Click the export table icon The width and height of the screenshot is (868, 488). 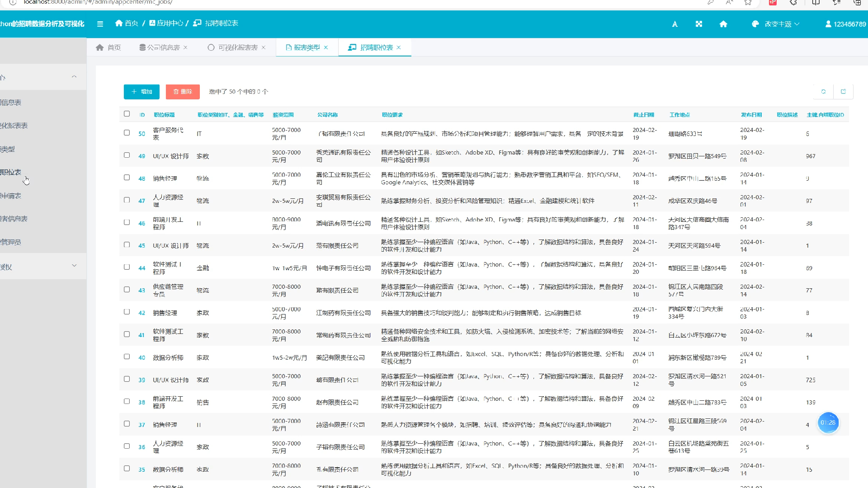pos(843,92)
